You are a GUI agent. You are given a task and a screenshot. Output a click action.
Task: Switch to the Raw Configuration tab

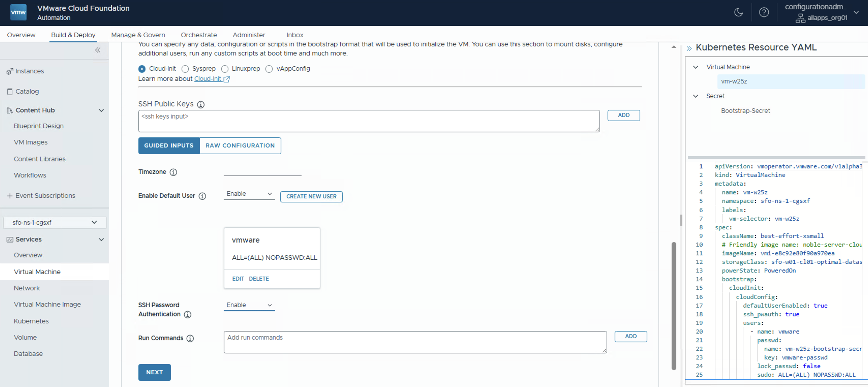240,146
